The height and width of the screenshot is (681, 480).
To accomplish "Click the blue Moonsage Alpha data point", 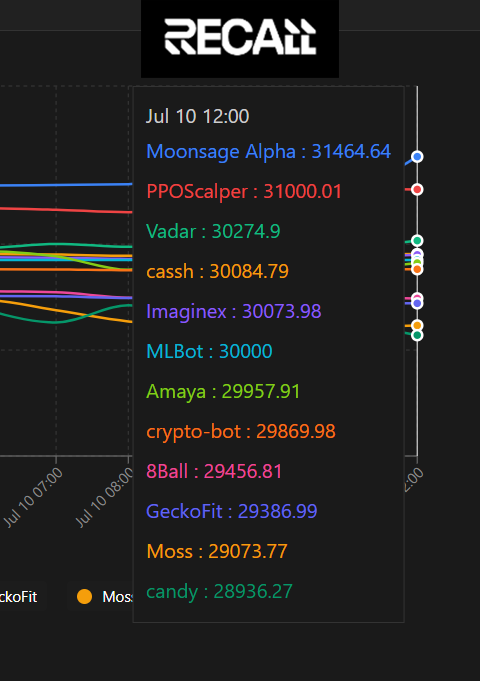I will 417,156.
